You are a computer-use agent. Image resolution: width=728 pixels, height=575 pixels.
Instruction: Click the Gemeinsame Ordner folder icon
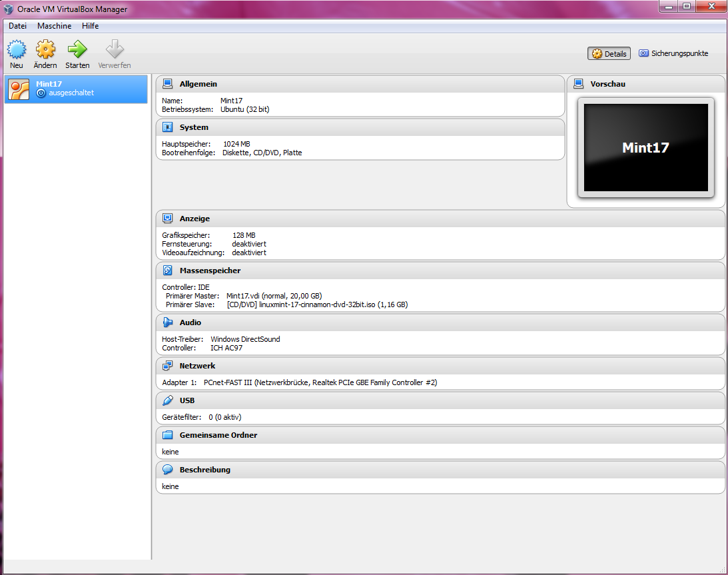pyautogui.click(x=168, y=434)
